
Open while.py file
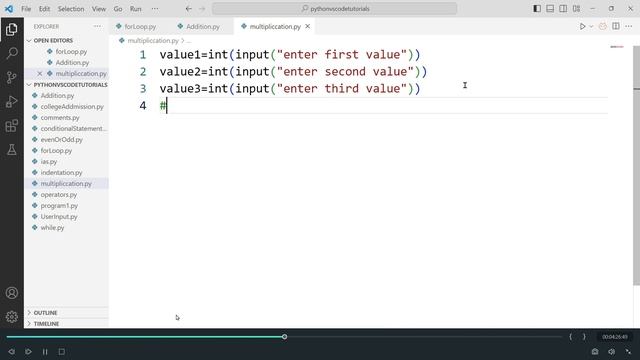52,228
